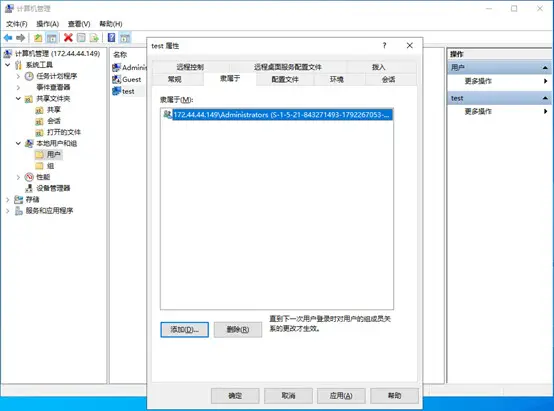The width and height of the screenshot is (554, 411).
Task: Click the 系统工具 tools icon in tree
Action: point(18,65)
